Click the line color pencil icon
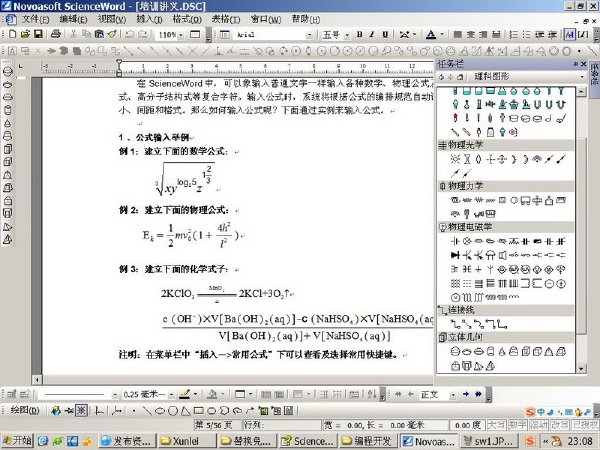This screenshot has width=600, height=450. [x=185, y=394]
